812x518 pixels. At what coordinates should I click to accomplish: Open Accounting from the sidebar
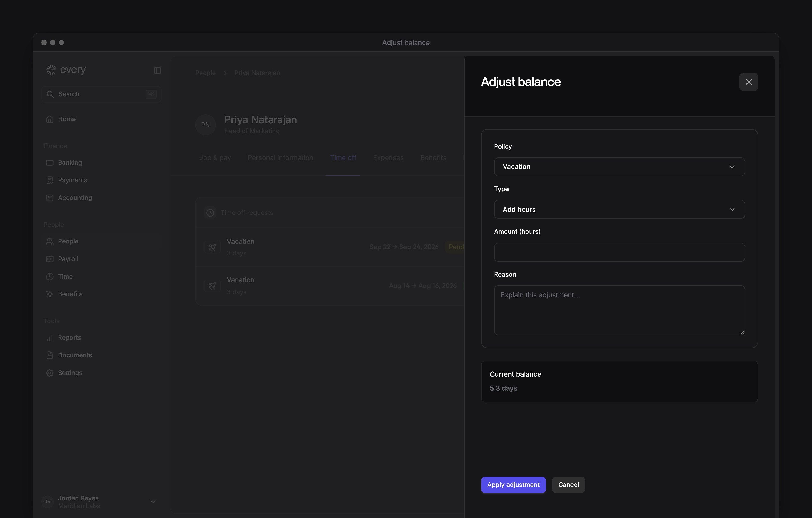pos(101,198)
